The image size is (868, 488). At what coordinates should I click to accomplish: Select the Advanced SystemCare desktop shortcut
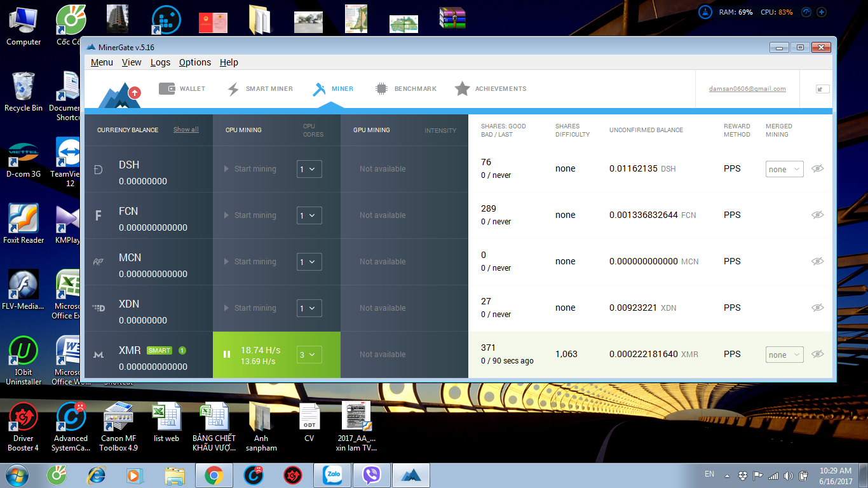tap(71, 427)
